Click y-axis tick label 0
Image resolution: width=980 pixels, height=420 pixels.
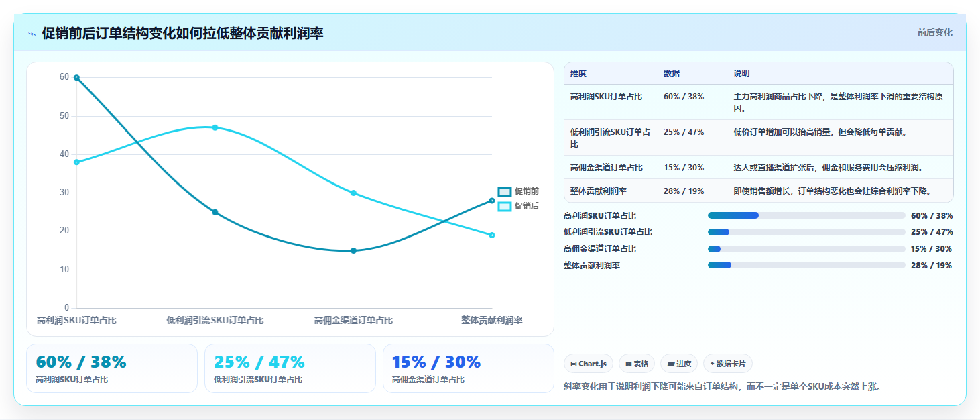(x=66, y=308)
